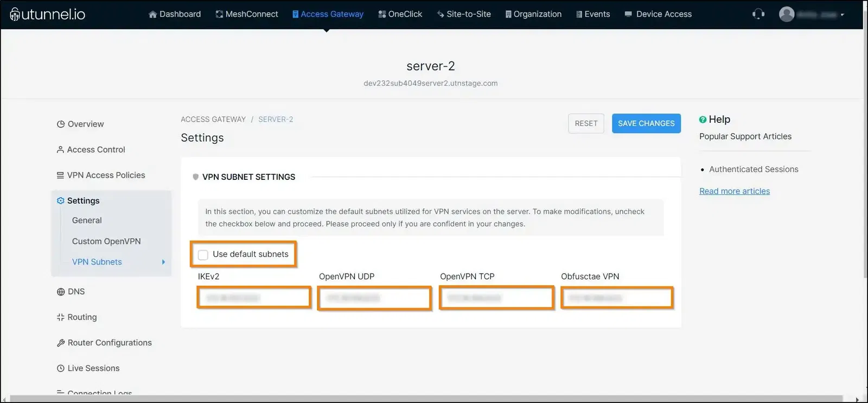
Task: Select General settings
Action: [87, 220]
